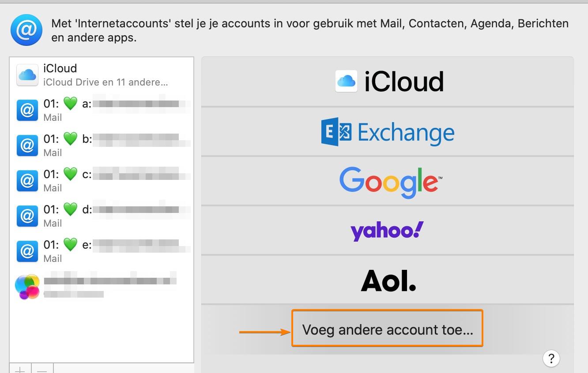Select the Game Center account icon
The width and height of the screenshot is (588, 373).
tap(27, 287)
